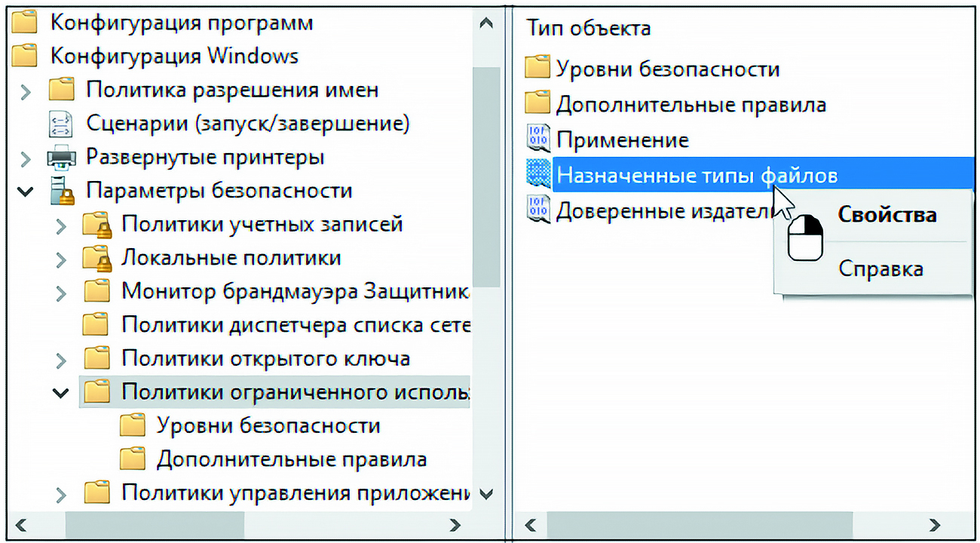The height and width of the screenshot is (543, 980).
Task: Choose Свойства from the context menu
Action: click(x=887, y=215)
